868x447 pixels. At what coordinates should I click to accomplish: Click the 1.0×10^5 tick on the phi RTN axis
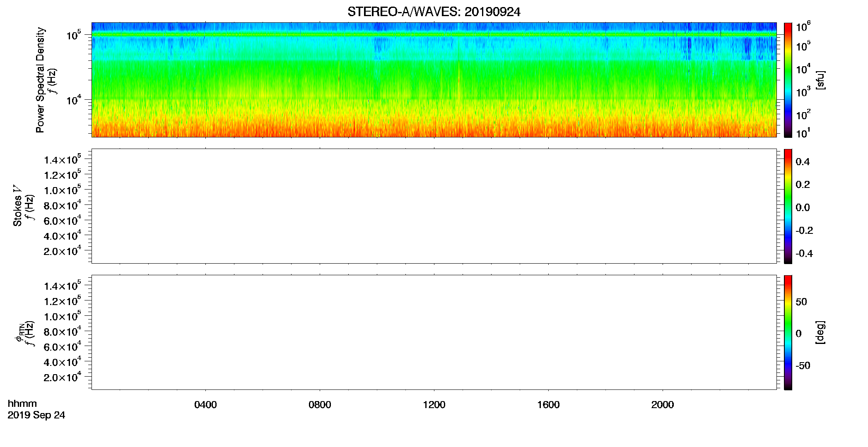tap(63, 316)
